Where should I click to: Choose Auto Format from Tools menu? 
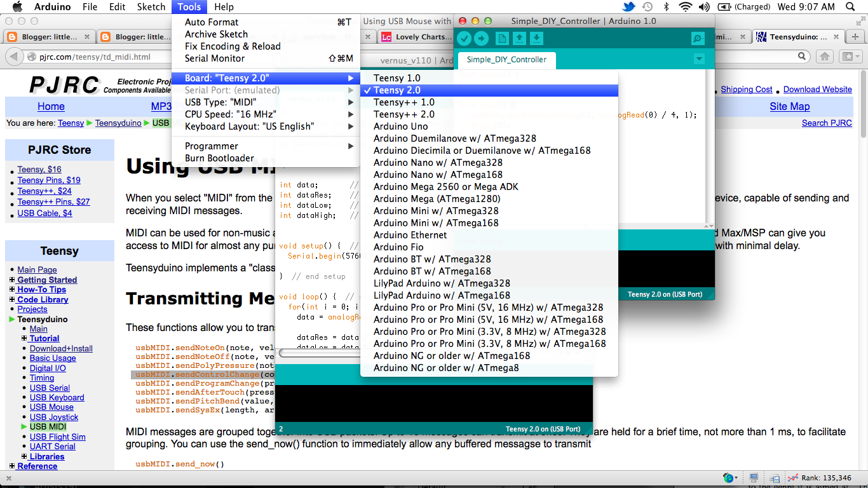click(266, 22)
